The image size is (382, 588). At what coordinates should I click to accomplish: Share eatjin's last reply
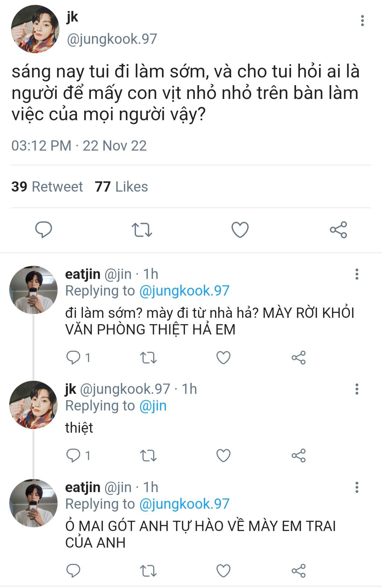point(299,571)
